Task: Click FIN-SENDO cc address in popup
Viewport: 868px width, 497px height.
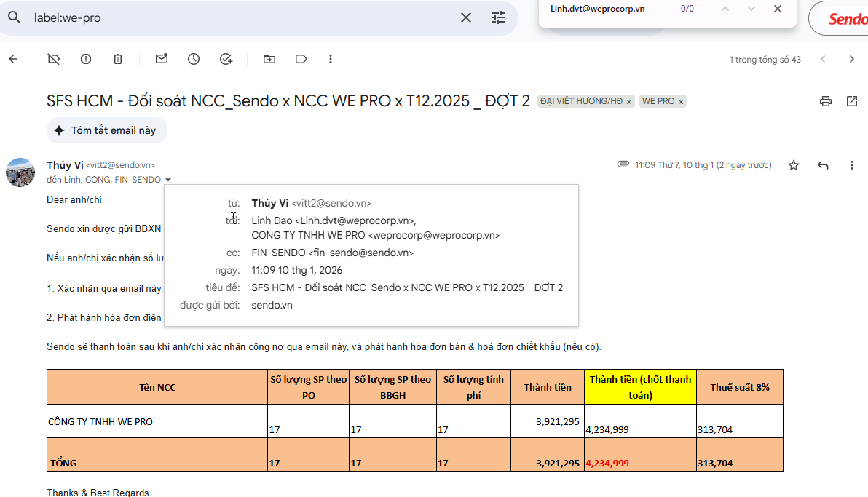Action: 332,253
